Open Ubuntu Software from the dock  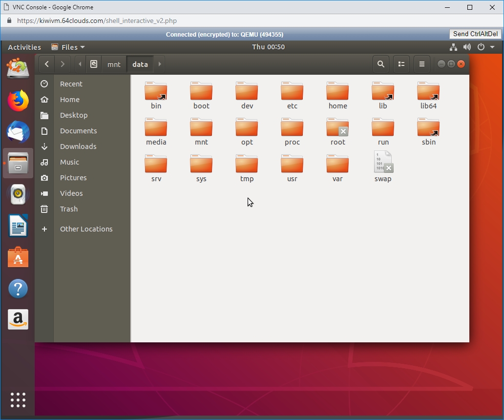pyautogui.click(x=18, y=257)
